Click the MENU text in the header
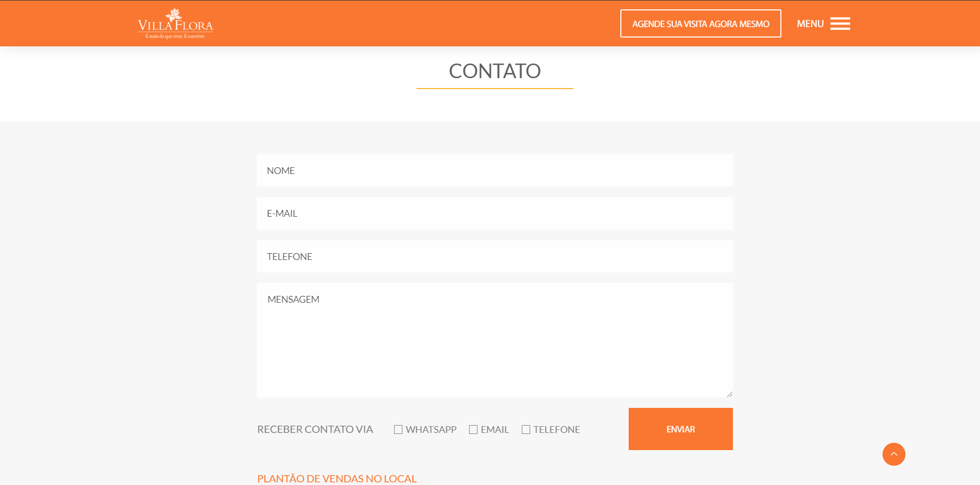This screenshot has width=980, height=485. point(810,24)
